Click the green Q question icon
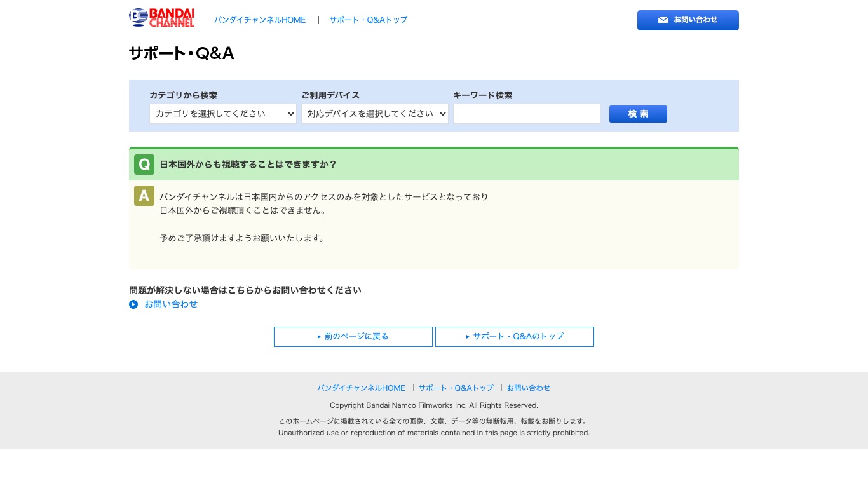The height and width of the screenshot is (488, 868). 144,165
